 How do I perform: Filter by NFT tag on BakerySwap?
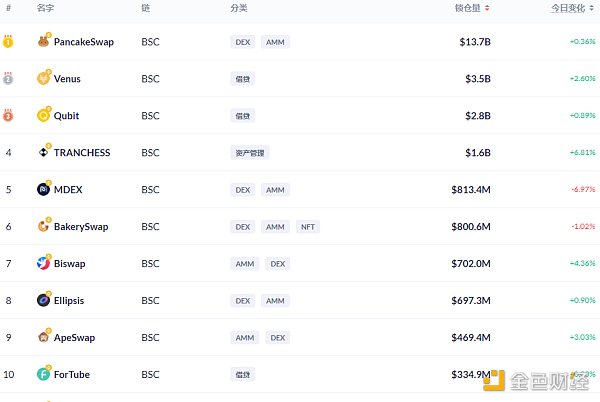click(307, 227)
